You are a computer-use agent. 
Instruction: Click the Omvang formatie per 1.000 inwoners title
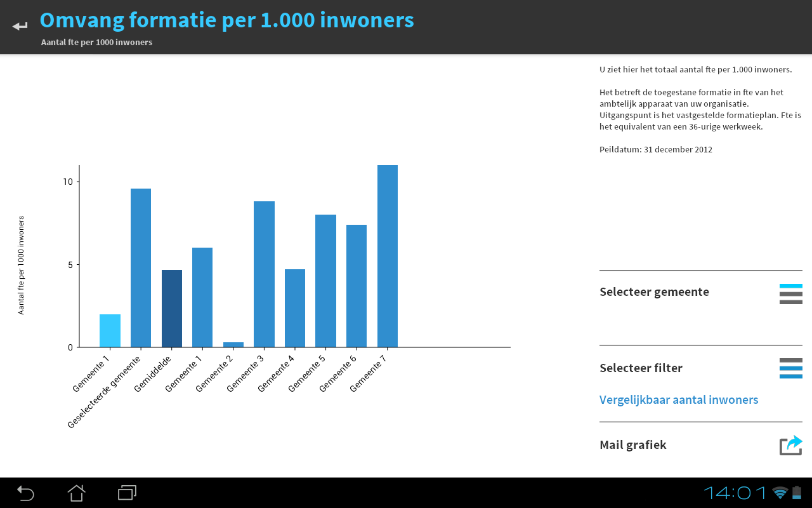coord(226,20)
